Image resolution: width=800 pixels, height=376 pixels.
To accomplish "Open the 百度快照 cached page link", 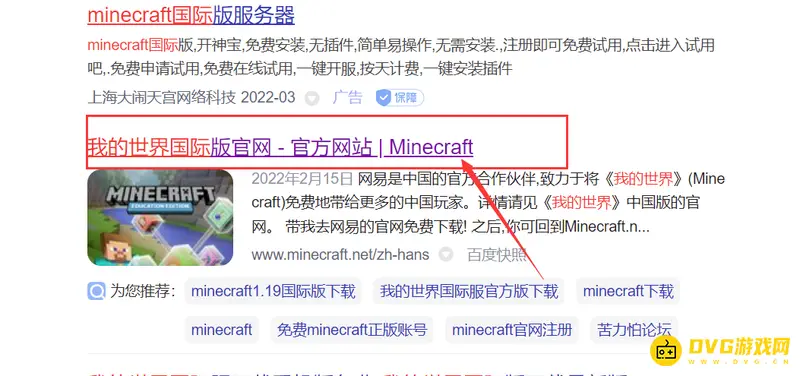I will click(496, 254).
